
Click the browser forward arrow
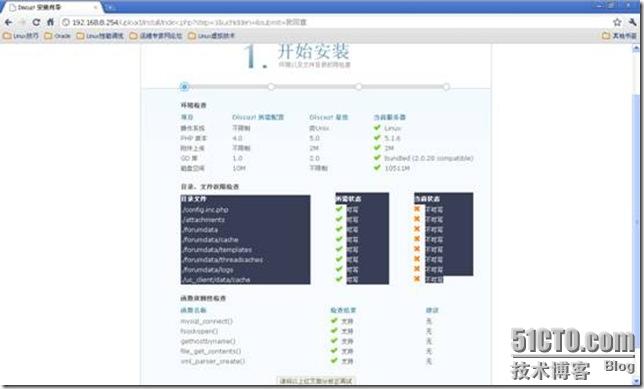tap(22, 22)
